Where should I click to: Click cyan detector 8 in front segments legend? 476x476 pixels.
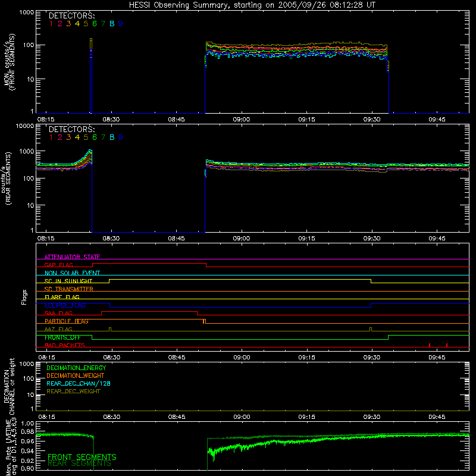click(112, 24)
